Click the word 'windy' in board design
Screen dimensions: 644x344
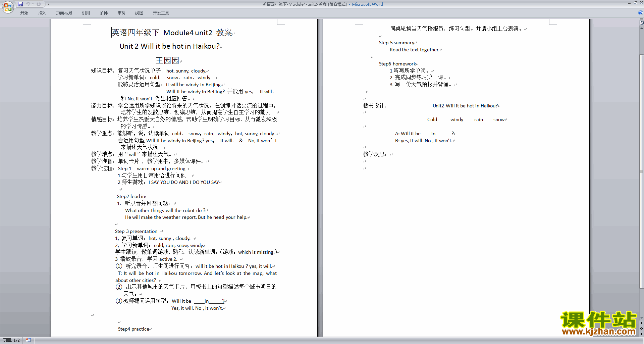coord(457,119)
